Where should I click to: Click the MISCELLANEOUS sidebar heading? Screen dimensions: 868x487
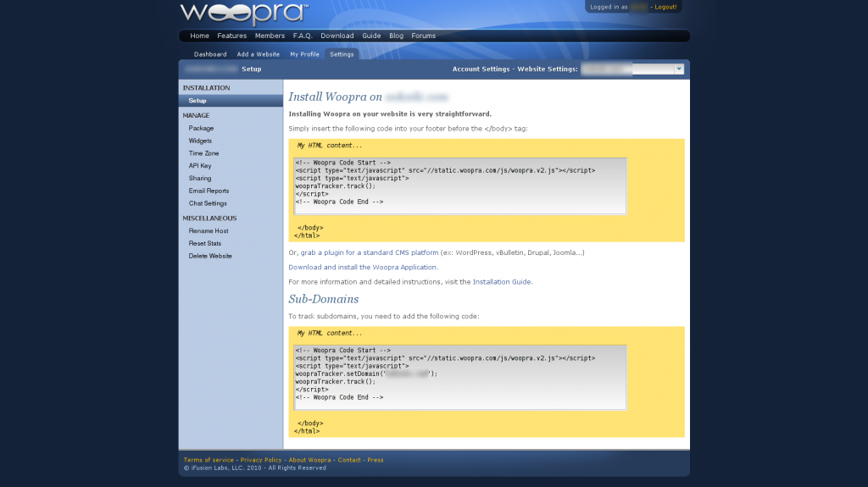pyautogui.click(x=209, y=219)
